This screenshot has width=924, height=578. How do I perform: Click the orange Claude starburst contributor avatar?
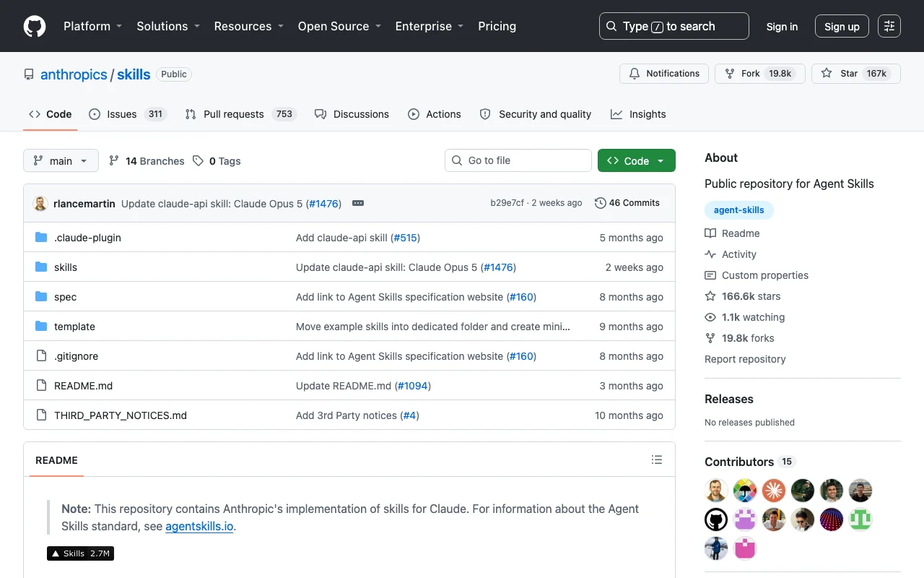[x=774, y=491]
